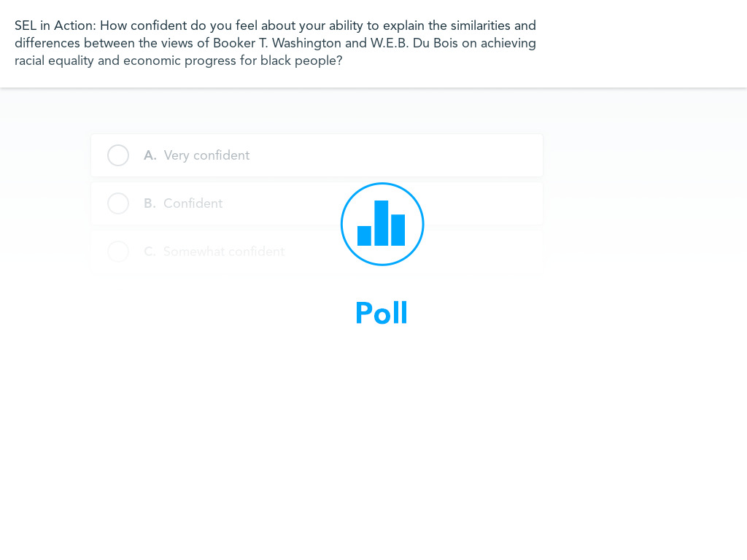Click the tallest middle bar in the Poll icon

(382, 222)
